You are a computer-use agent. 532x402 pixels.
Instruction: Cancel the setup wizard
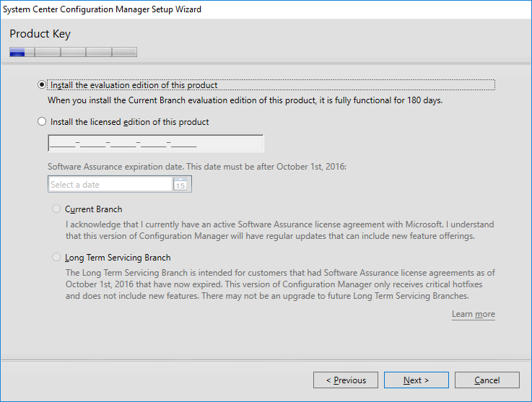(x=487, y=380)
